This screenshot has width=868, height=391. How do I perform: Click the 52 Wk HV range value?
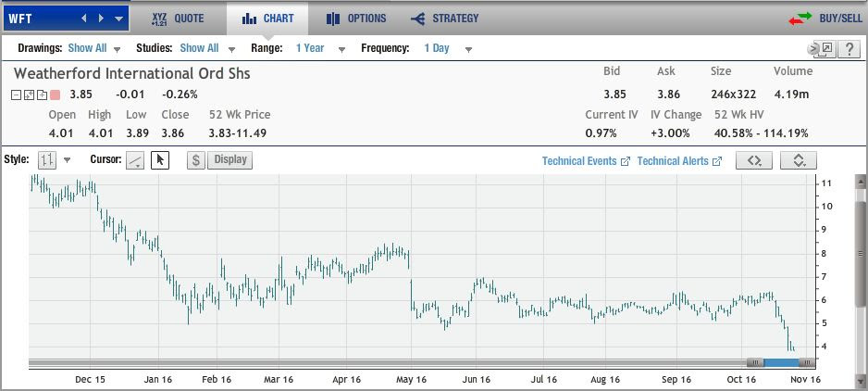(762, 133)
